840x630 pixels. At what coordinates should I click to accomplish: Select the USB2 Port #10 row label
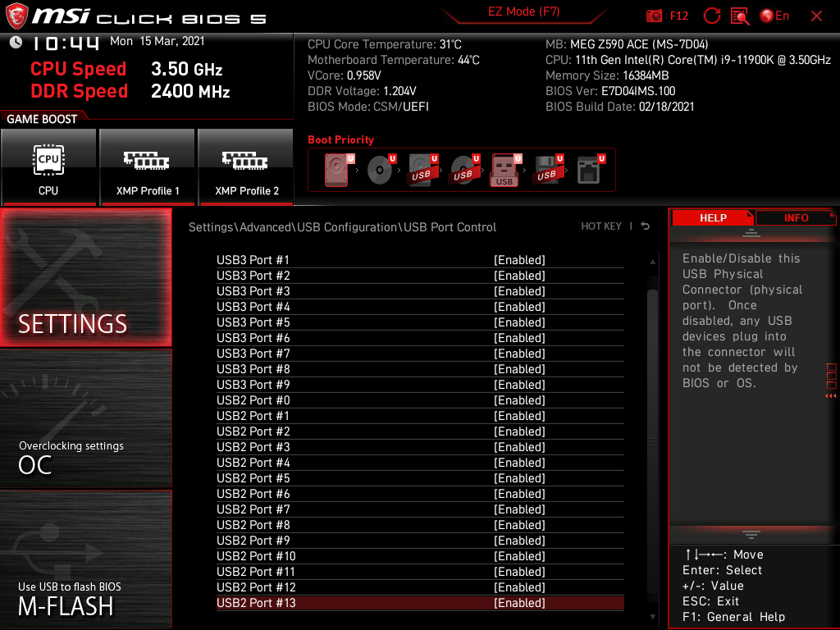[x=256, y=556]
